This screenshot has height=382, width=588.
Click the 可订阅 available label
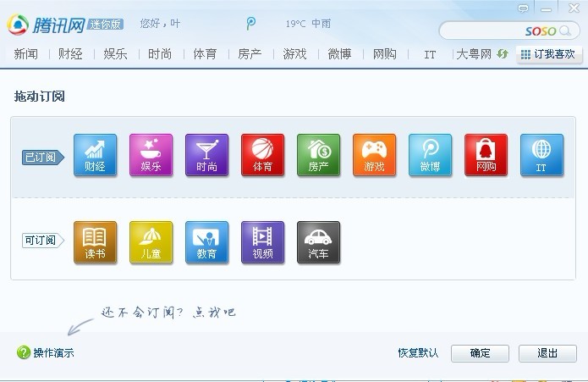pyautogui.click(x=43, y=241)
